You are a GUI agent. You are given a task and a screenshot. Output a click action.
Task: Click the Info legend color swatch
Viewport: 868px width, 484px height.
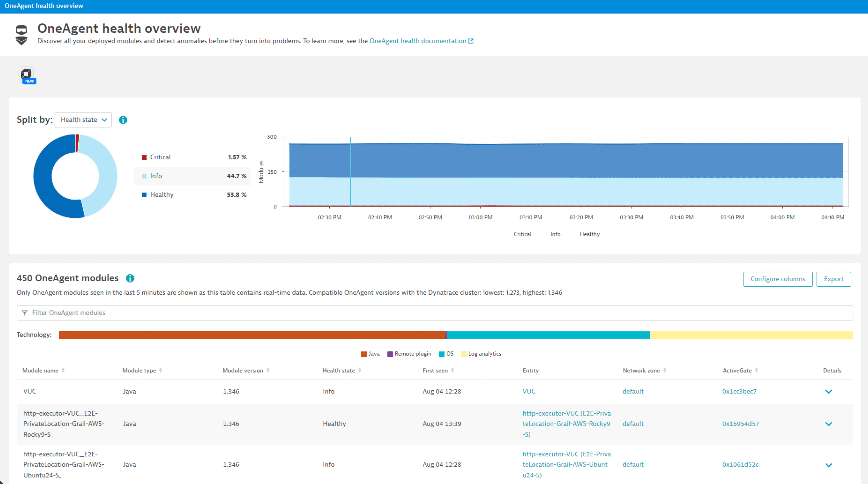click(144, 176)
